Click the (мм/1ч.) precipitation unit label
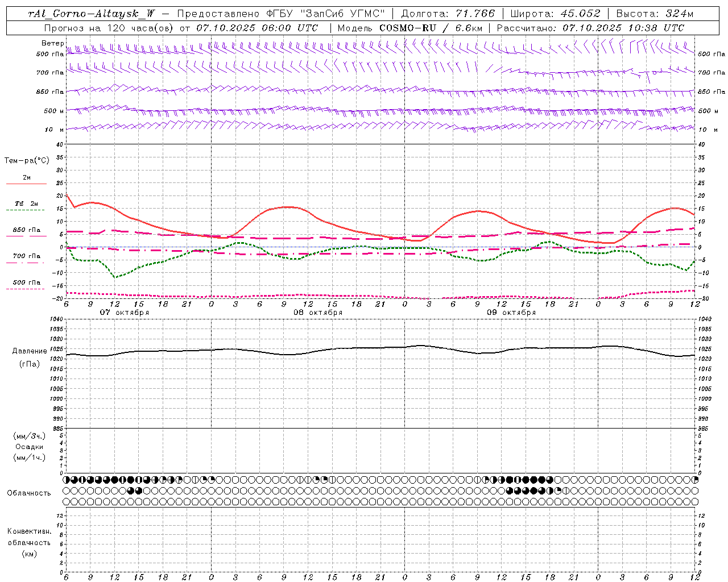 [30, 458]
